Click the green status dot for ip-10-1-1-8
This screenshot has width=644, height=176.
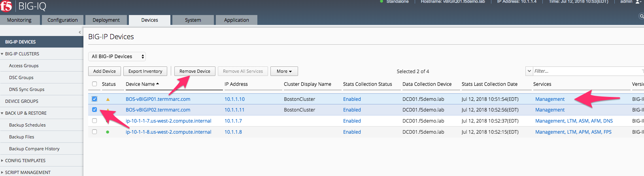pyautogui.click(x=108, y=132)
